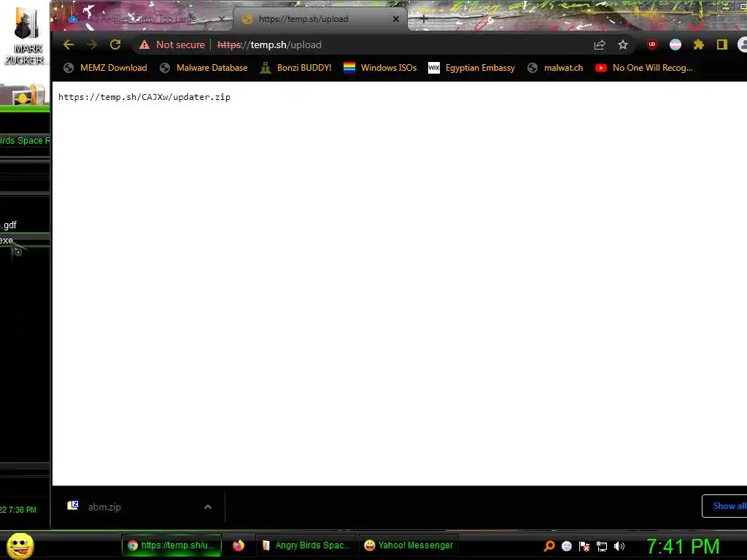Open the Extensions puzzle menu
This screenshot has height=560, width=747.
698,44
